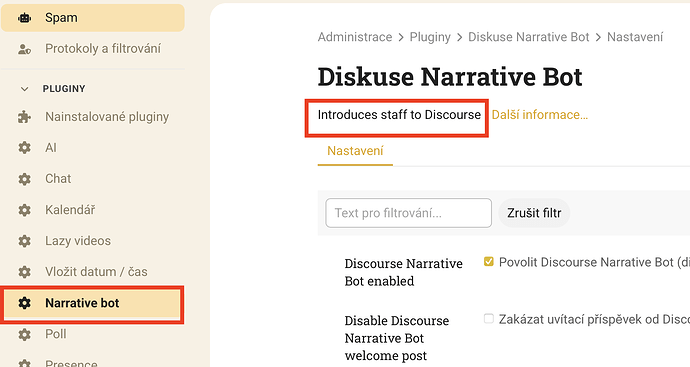Screen dimensions: 690x367
Task: Click the PLUGINY section header text
Action: (x=64, y=89)
